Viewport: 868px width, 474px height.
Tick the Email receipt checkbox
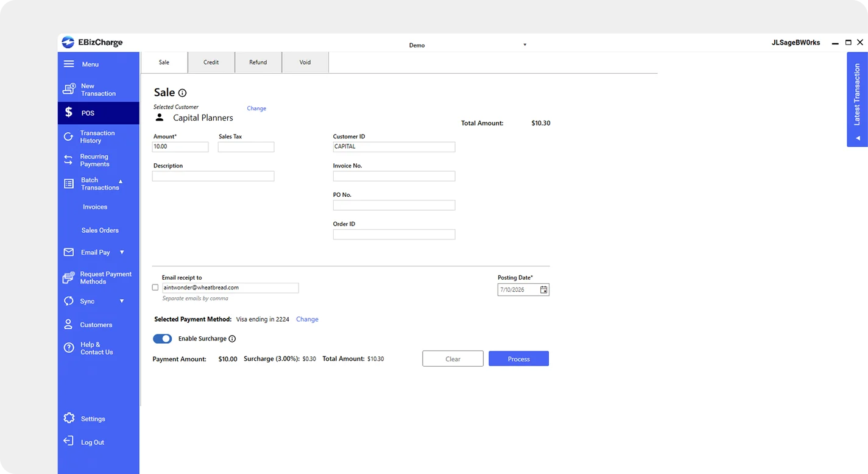coord(155,288)
